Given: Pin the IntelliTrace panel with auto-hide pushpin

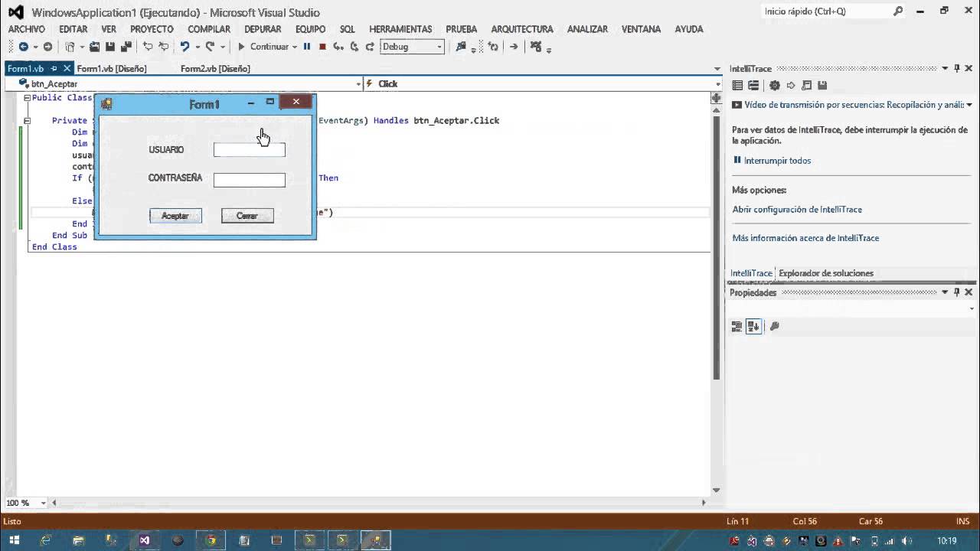Looking at the screenshot, I should click(956, 69).
